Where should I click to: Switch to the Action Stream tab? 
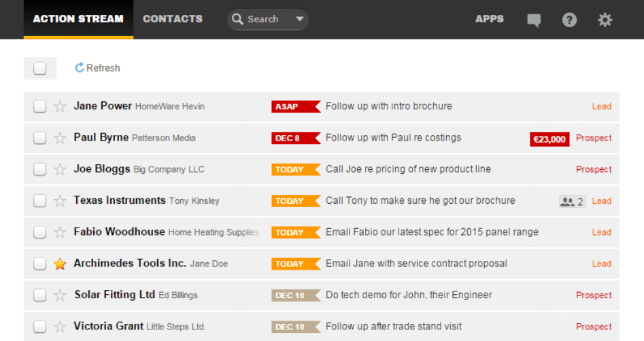point(78,19)
